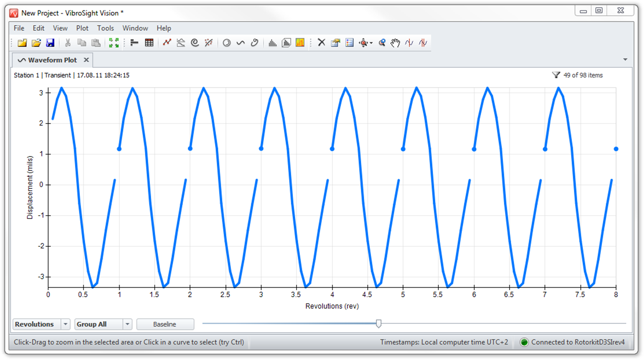Select the orbit plot circle icon
Viewport: 644px width, 360px height.
point(227,43)
